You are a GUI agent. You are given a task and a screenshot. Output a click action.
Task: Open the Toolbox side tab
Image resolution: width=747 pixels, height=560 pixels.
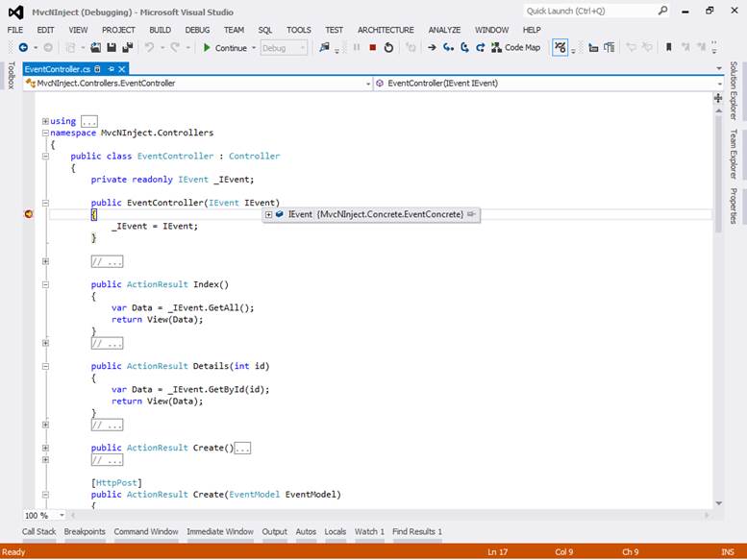pos(11,75)
